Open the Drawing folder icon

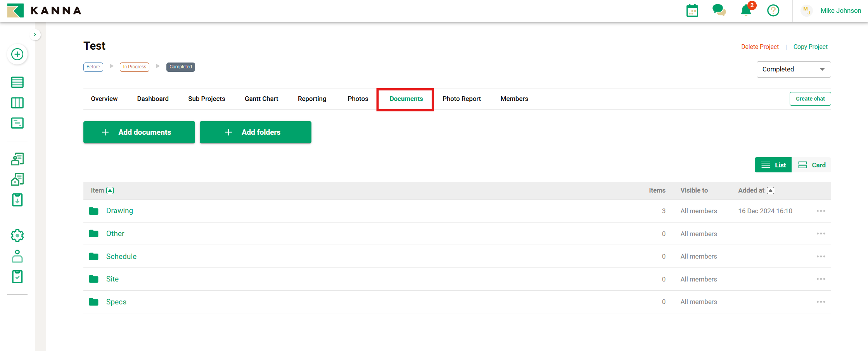click(x=93, y=211)
